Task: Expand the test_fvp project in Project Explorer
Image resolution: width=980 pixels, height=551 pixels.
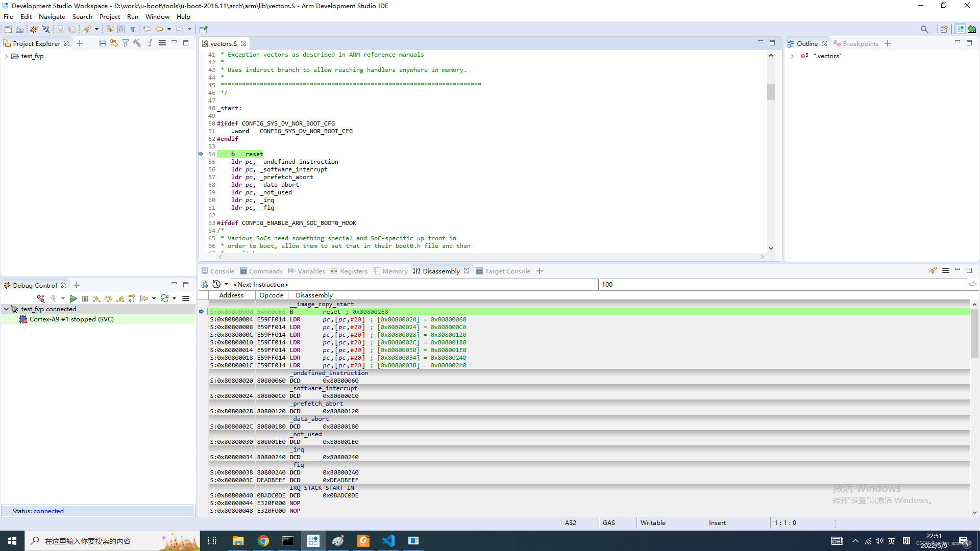Action: pos(7,56)
